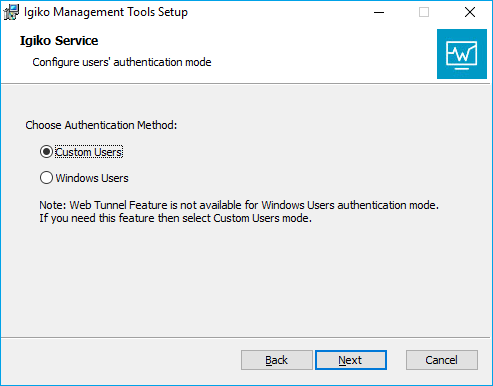The height and width of the screenshot is (386, 493).
Task: Select the Custom Users radio button
Action: pos(46,152)
